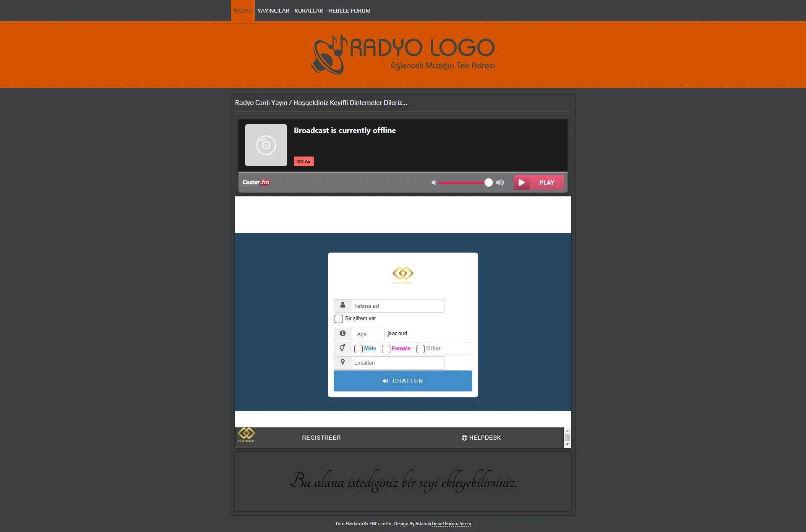Drag the volume slider control
The width and height of the screenshot is (806, 532).
click(x=488, y=182)
